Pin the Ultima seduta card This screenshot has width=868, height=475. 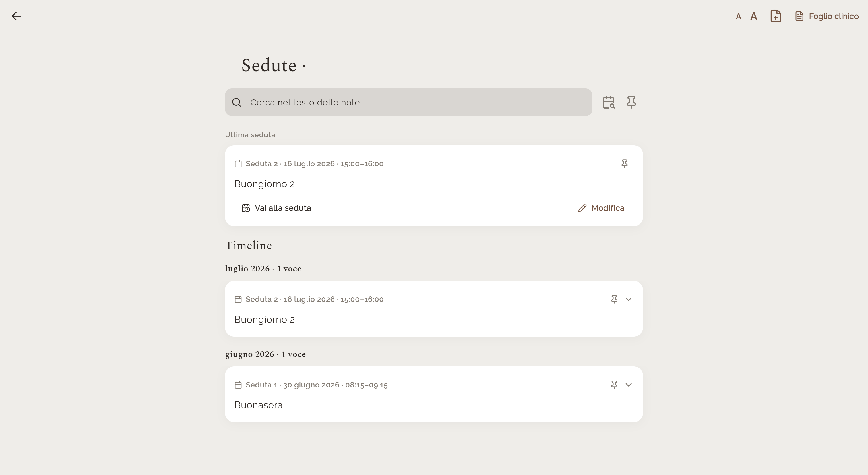point(624,163)
